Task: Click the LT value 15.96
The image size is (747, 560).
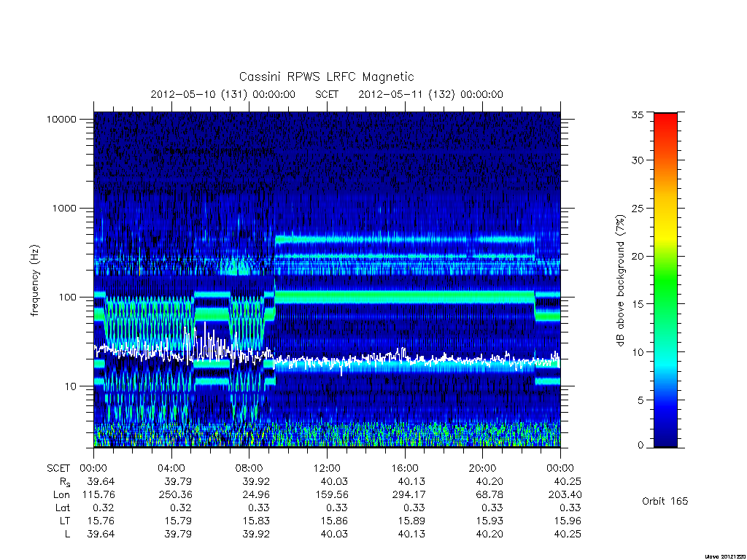Action: pyautogui.click(x=568, y=521)
